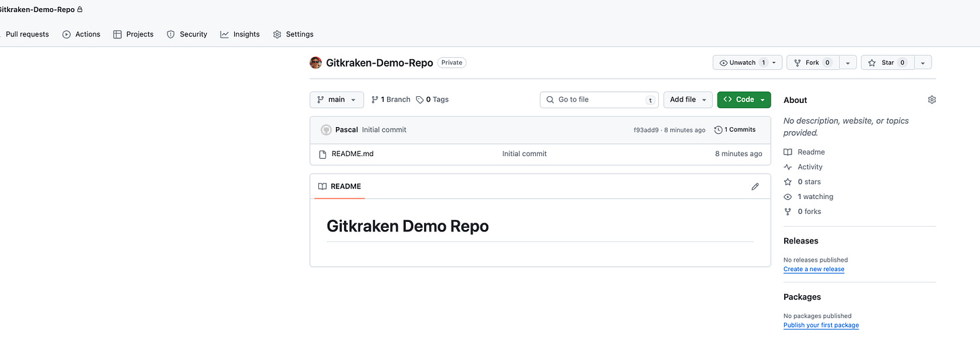980x345 pixels.
Task: Open the Activity link in About
Action: (803, 167)
